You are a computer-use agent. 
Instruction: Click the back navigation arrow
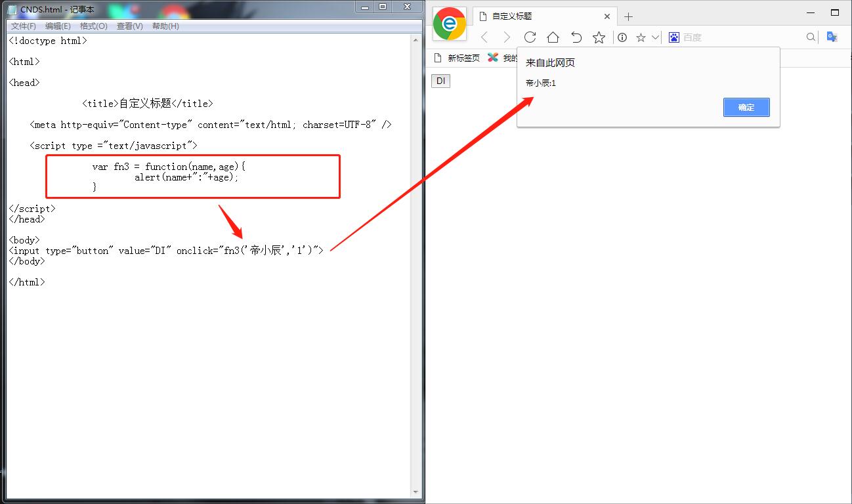coord(484,37)
